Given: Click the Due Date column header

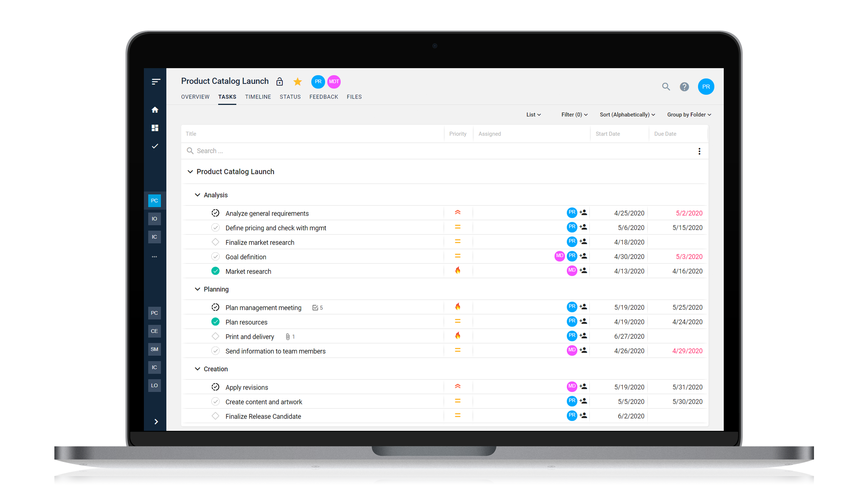Looking at the screenshot, I should 665,134.
